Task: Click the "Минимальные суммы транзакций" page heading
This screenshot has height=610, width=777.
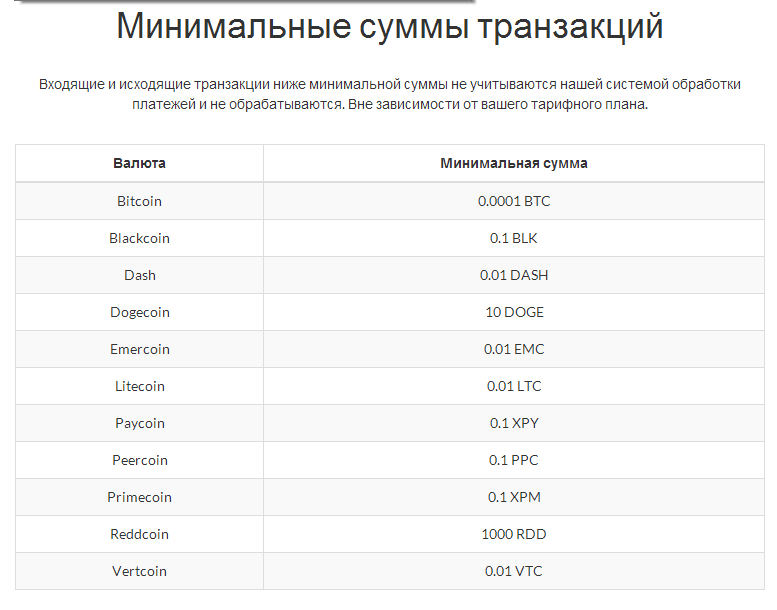Action: [x=389, y=27]
